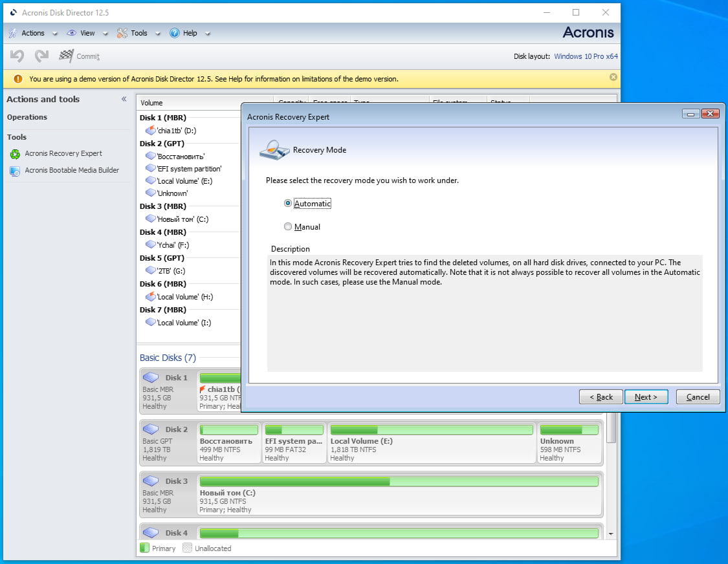
Task: Click the Commit checkered flag icon
Action: [x=66, y=56]
